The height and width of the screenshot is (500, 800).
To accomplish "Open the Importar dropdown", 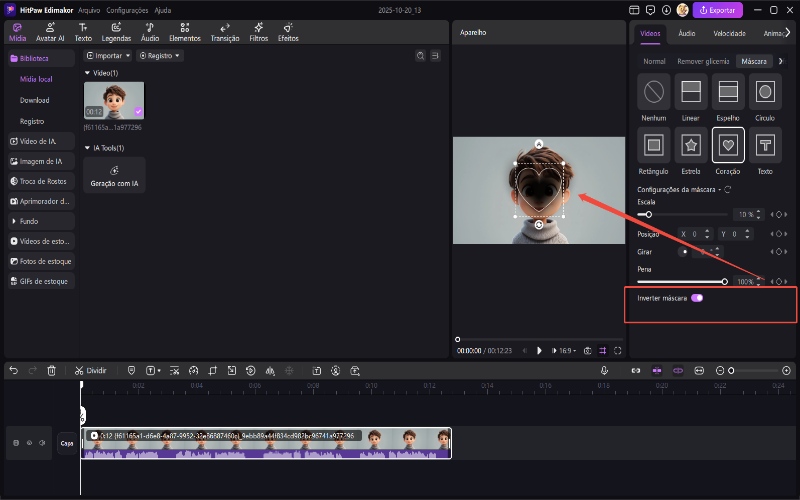I will pos(108,56).
